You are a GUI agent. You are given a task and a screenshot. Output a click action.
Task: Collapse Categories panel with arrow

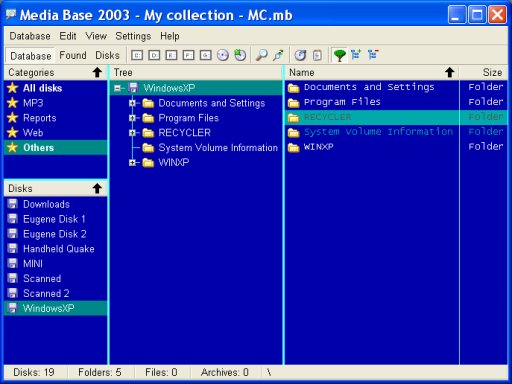[97, 72]
